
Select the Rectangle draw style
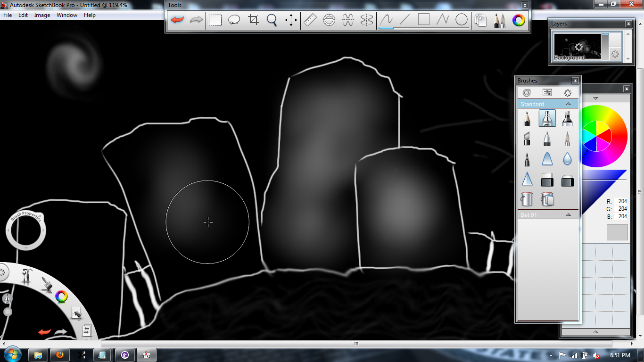[424, 20]
